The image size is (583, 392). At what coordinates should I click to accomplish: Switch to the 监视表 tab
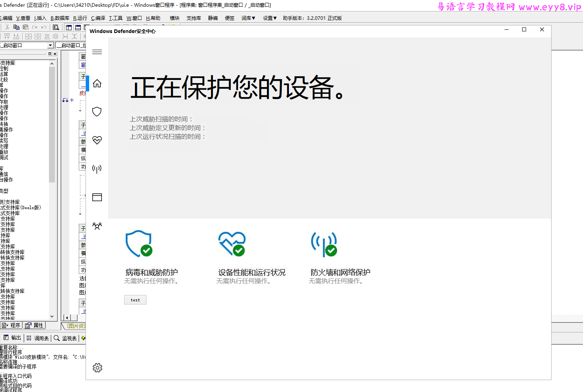click(65, 338)
